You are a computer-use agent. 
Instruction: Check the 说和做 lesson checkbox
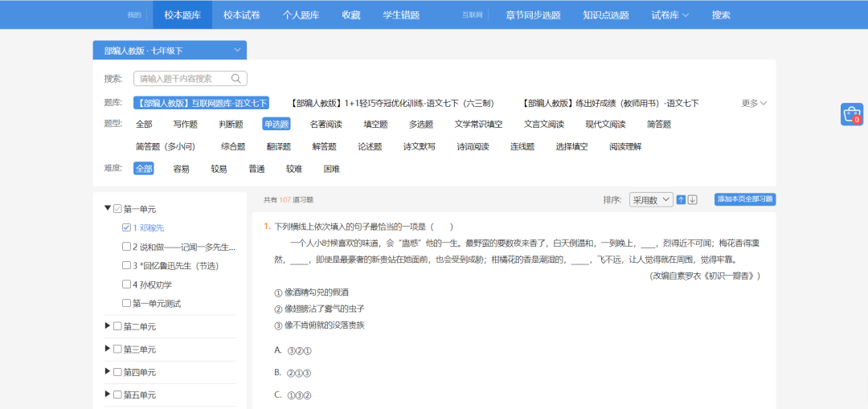(126, 247)
